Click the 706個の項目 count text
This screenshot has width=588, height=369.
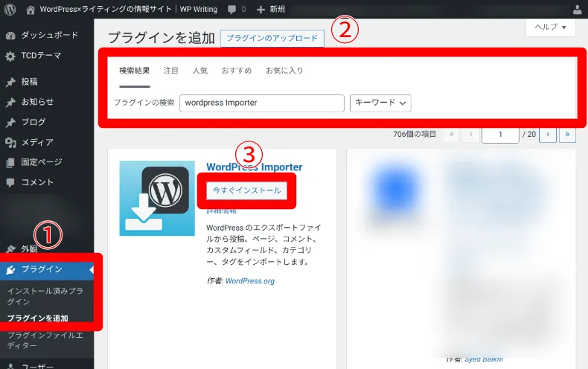pyautogui.click(x=415, y=134)
